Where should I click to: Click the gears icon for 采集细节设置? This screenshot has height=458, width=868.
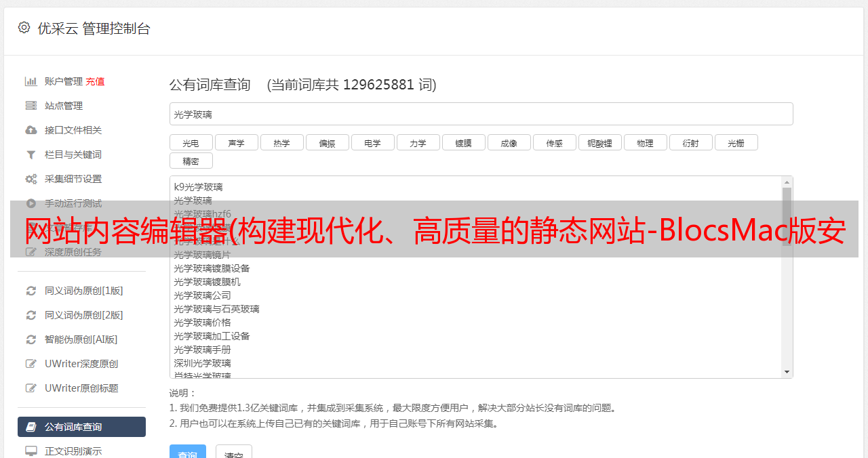(31, 179)
